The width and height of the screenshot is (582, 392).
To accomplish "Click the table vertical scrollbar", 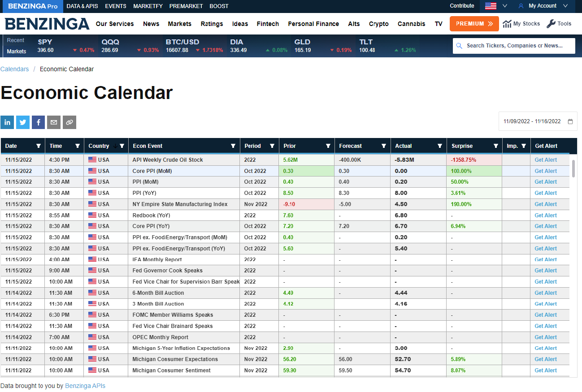I will (573, 168).
